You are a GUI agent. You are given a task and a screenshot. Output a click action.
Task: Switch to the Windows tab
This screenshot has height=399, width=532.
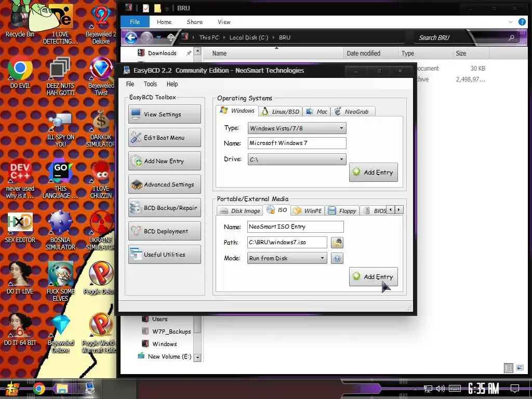point(237,111)
